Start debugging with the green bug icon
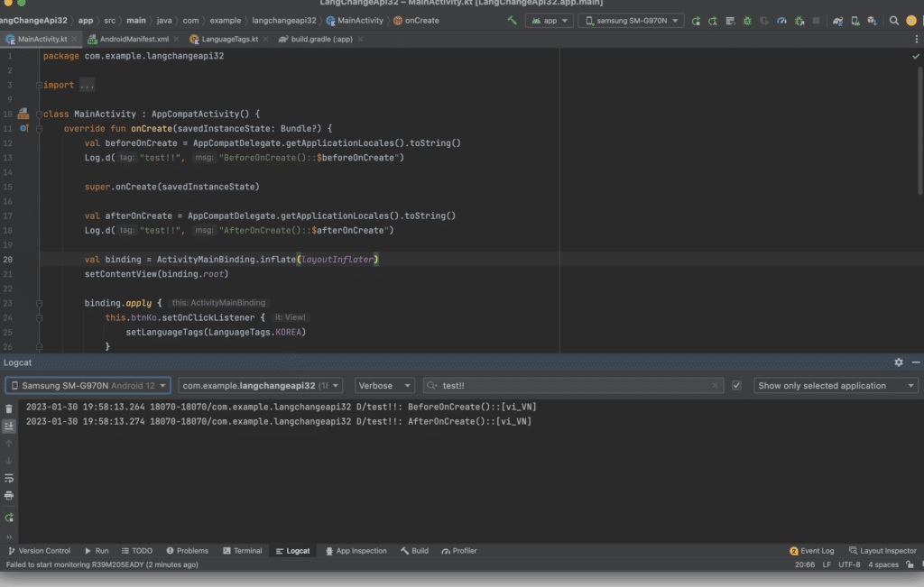Screen dimensions: 924x587 click(747, 21)
